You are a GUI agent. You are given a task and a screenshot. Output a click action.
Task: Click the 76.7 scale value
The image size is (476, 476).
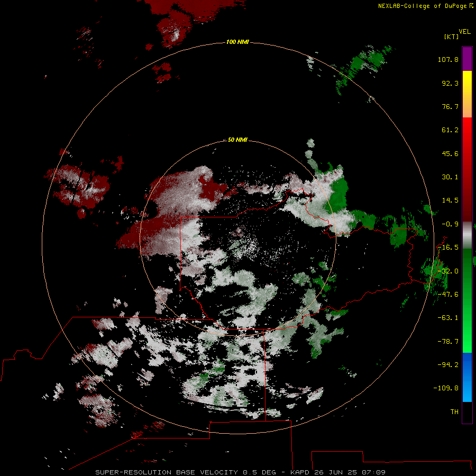point(450,106)
